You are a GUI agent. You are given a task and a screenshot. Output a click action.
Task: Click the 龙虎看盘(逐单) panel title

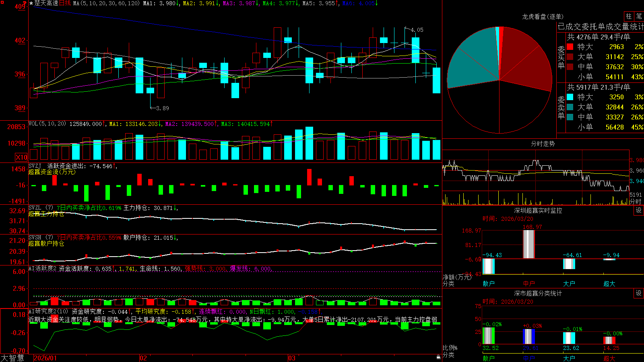tap(543, 16)
